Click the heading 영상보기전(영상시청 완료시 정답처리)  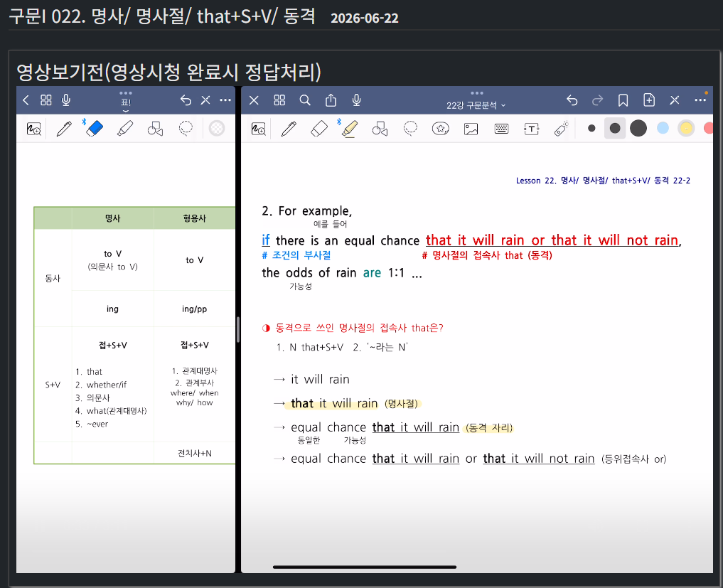tap(168, 72)
